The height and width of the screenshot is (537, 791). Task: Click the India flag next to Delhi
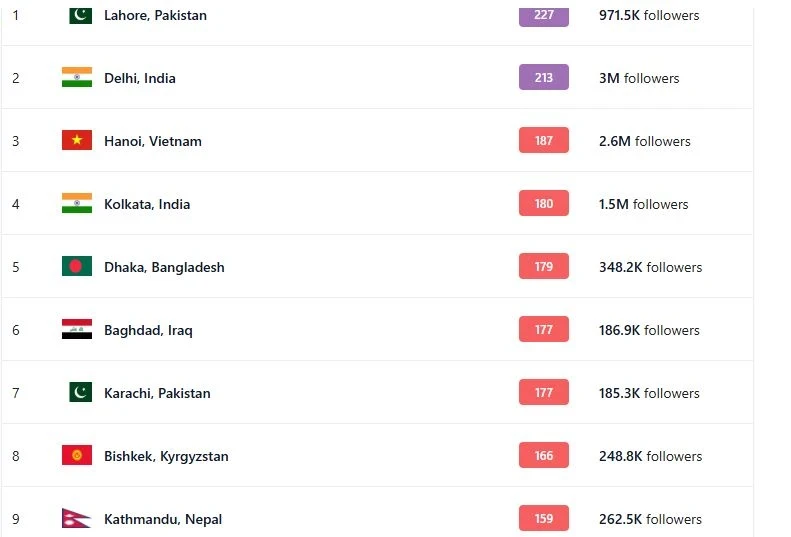(x=77, y=78)
